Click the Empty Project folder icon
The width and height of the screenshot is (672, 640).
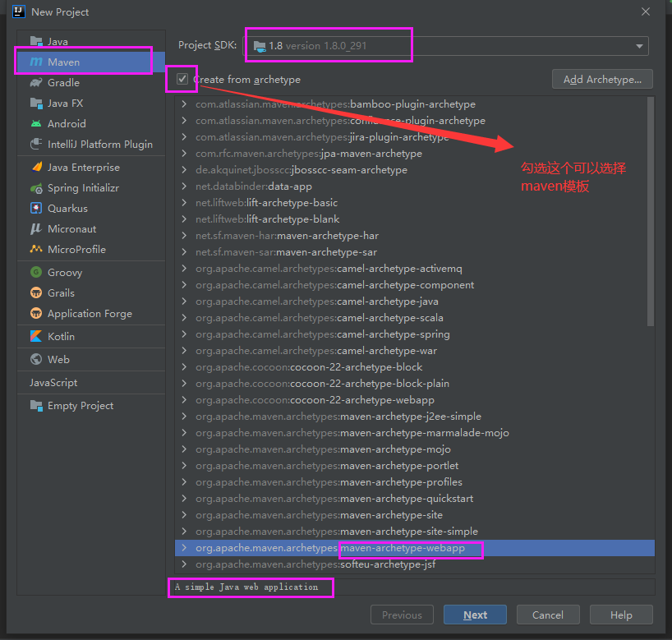tap(36, 406)
